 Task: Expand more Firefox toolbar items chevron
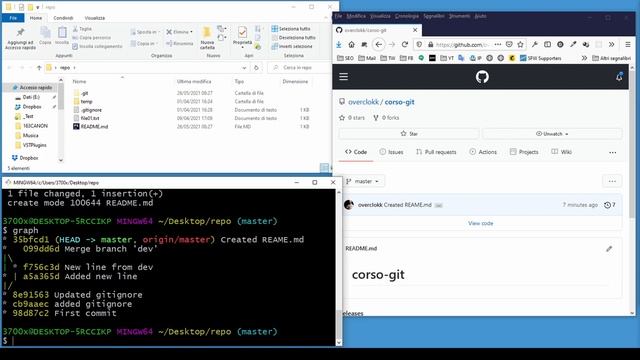[611, 44]
